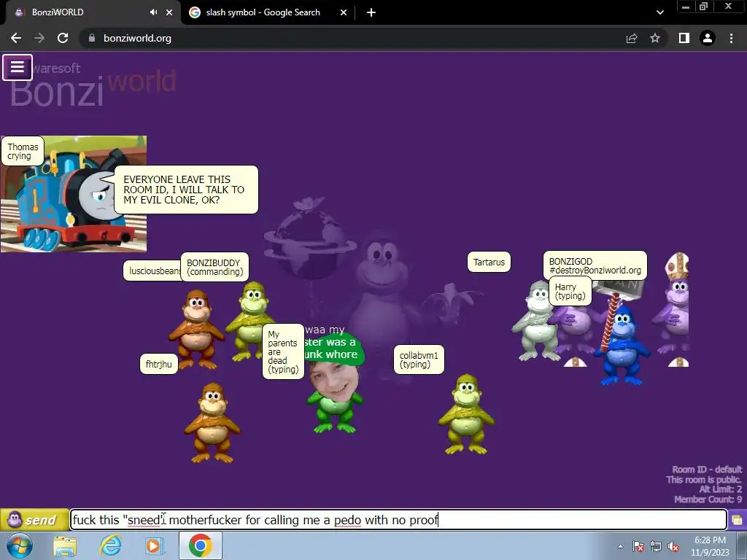
Task: Click the brown Bonzi below fhtrjhu tag
Action: (212, 423)
